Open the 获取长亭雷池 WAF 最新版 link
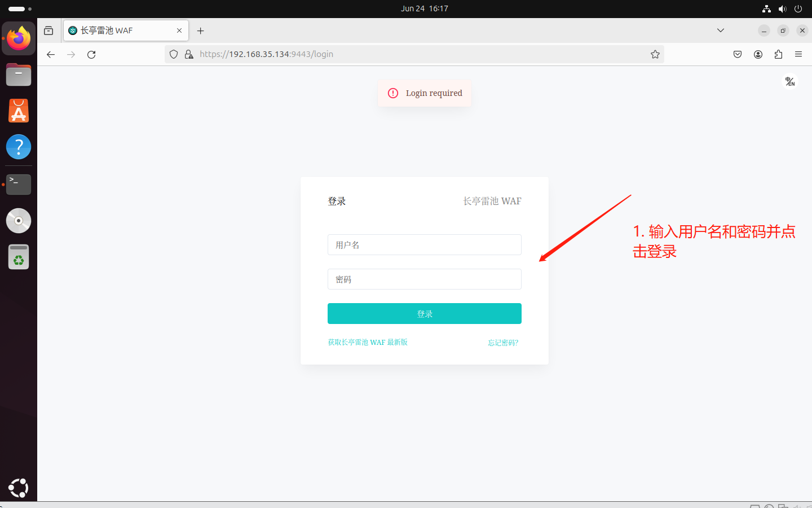This screenshot has height=508, width=812. coord(368,343)
